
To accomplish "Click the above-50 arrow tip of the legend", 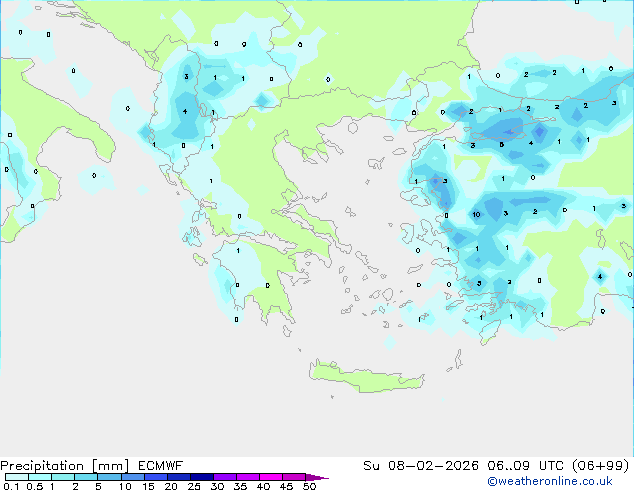I will 317,477.
